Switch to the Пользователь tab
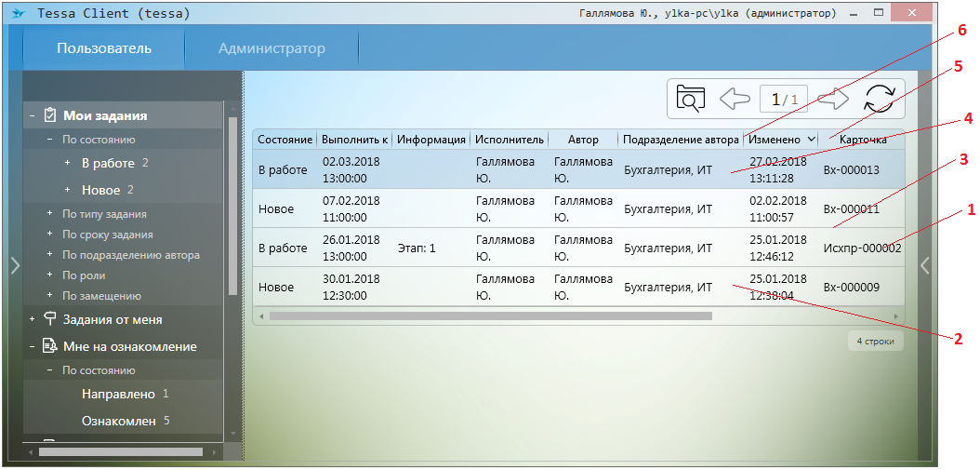Viewport: 980px width, 470px height. (x=103, y=48)
